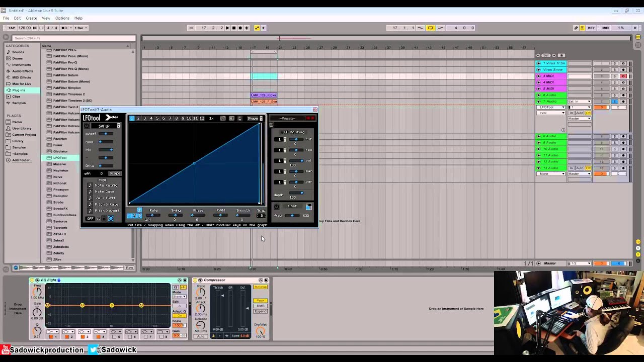Click the transport Stop button
644x362 pixels.
234,28
